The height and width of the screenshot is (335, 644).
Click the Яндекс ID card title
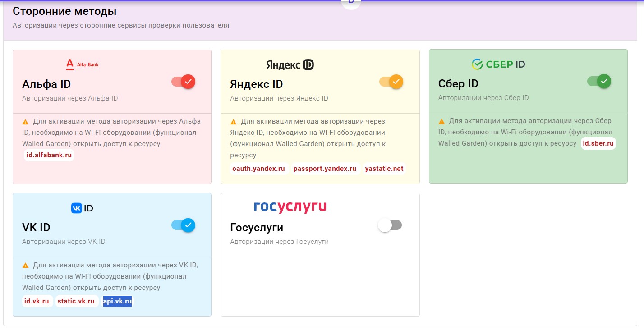pos(257,84)
